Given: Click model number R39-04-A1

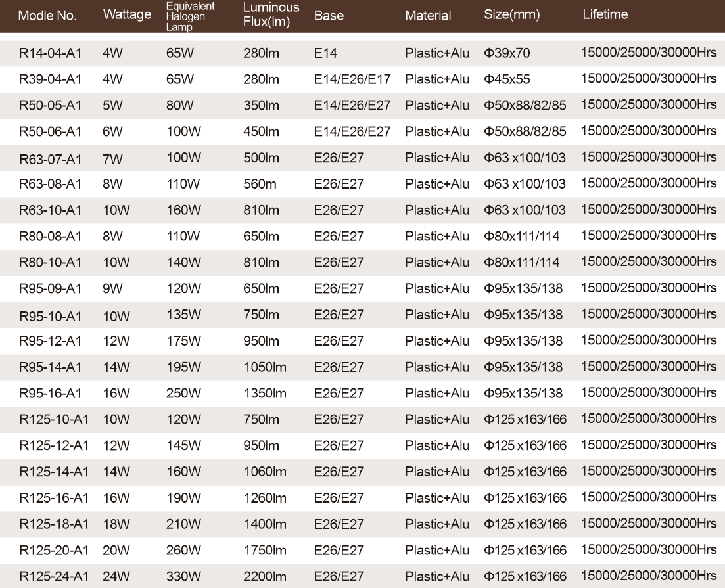Looking at the screenshot, I should 50,79.
